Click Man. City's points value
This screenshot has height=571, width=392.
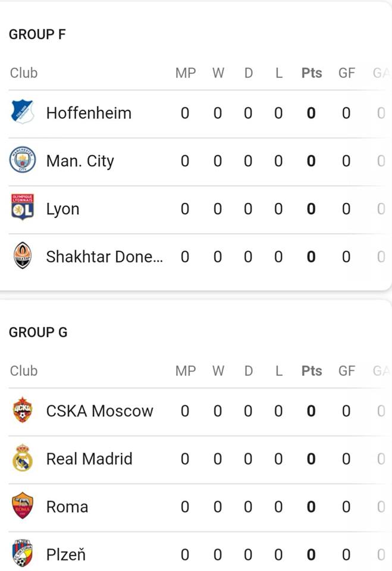(x=311, y=161)
